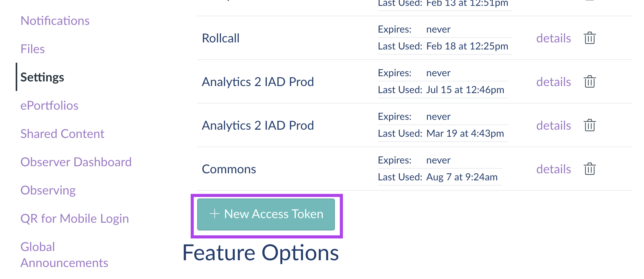The height and width of the screenshot is (279, 644).
Task: Go to Files in the sidebar
Action: (33, 49)
